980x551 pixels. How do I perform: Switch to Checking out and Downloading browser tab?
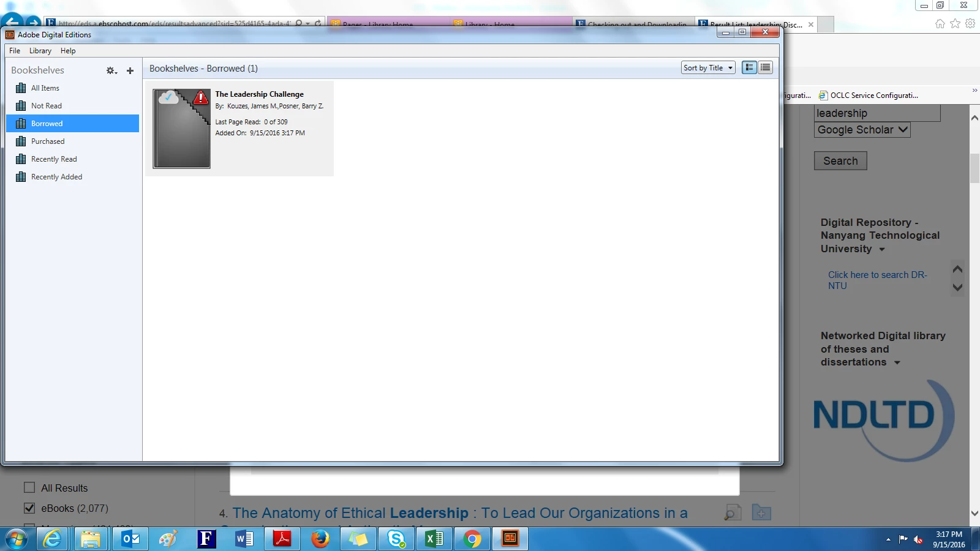pyautogui.click(x=634, y=24)
